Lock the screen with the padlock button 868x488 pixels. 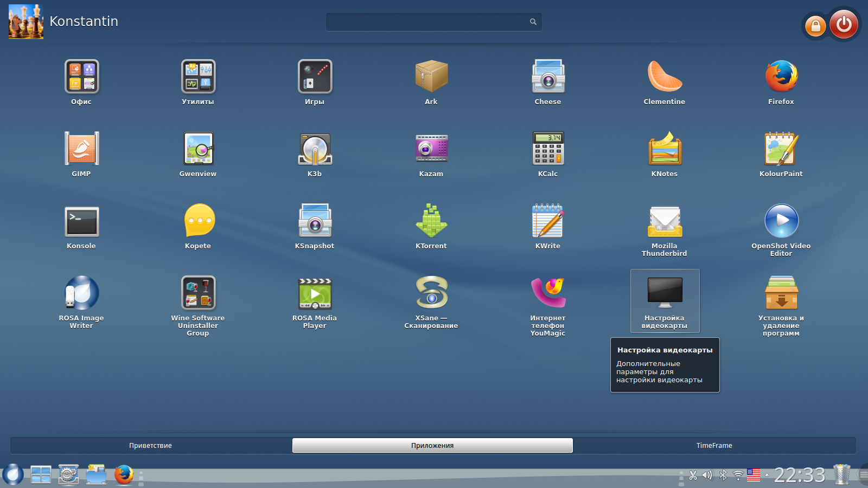(x=815, y=25)
